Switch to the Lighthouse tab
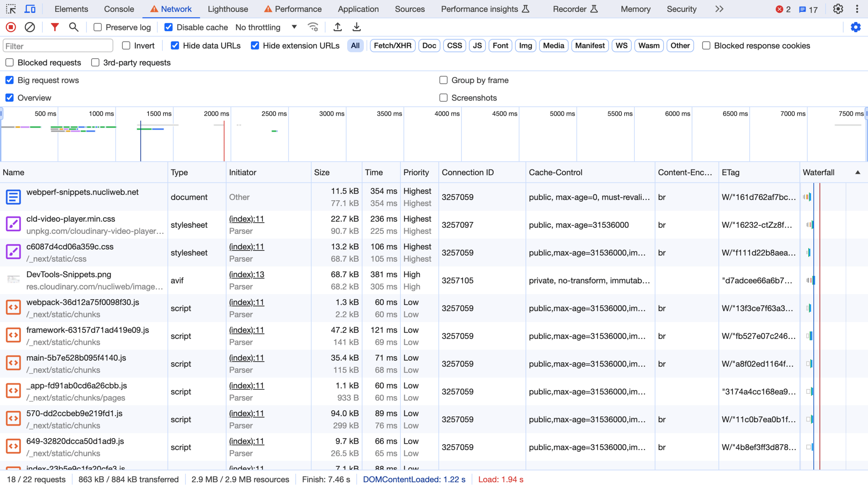 [228, 9]
